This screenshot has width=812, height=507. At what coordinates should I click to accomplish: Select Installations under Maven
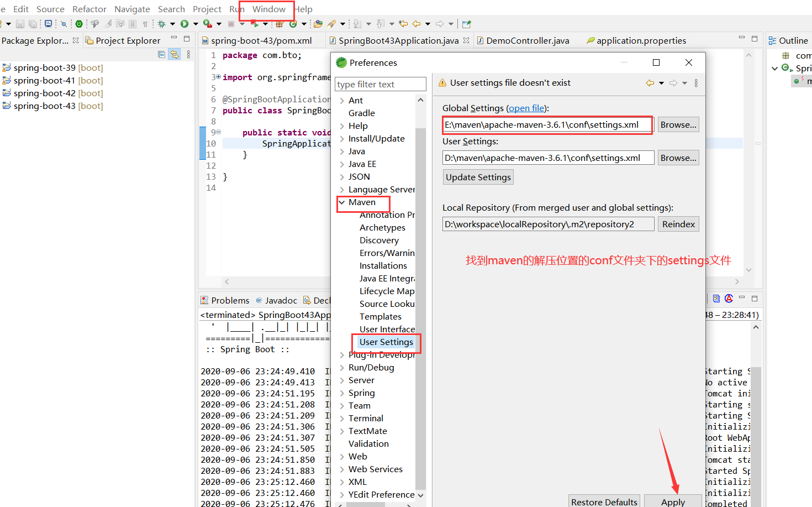pyautogui.click(x=383, y=266)
